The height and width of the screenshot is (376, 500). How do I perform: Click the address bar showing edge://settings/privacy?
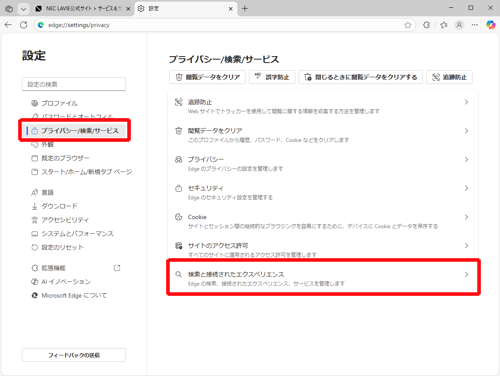point(225,25)
